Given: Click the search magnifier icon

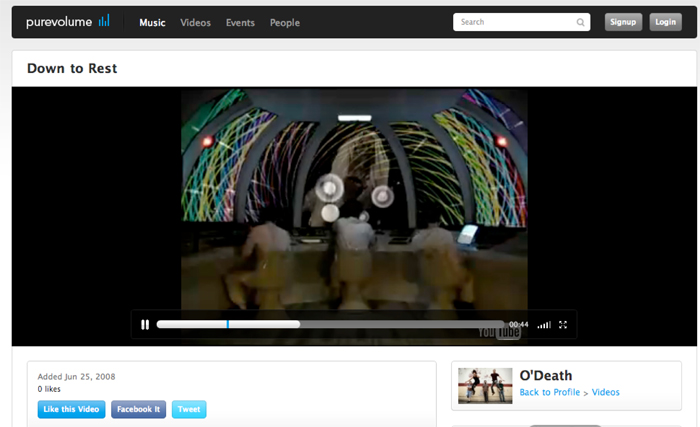Looking at the screenshot, I should coord(580,22).
